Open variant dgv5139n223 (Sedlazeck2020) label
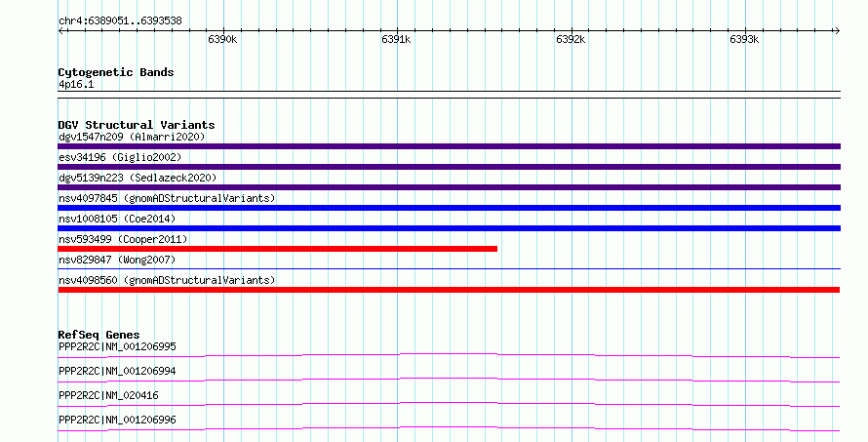The height and width of the screenshot is (442, 868). [138, 178]
